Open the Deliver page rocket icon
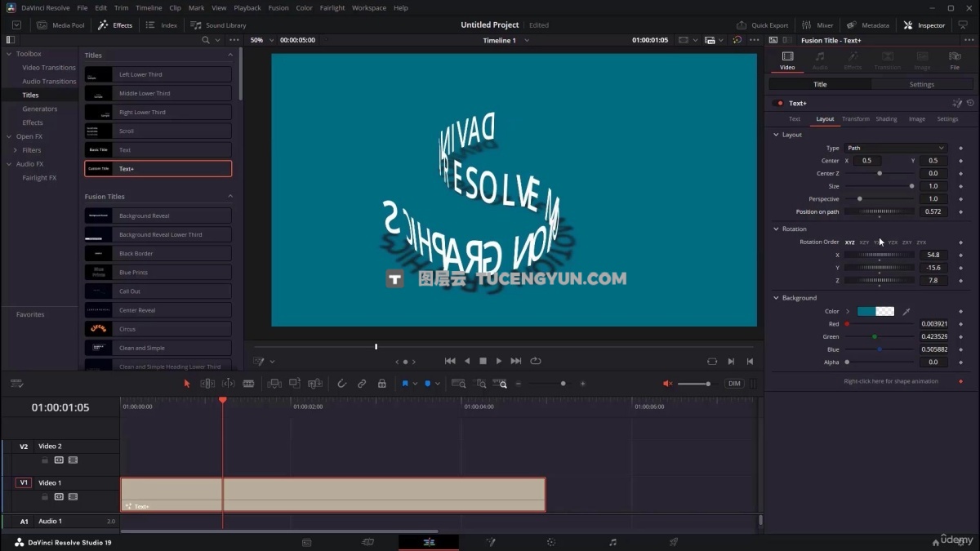 (x=674, y=542)
